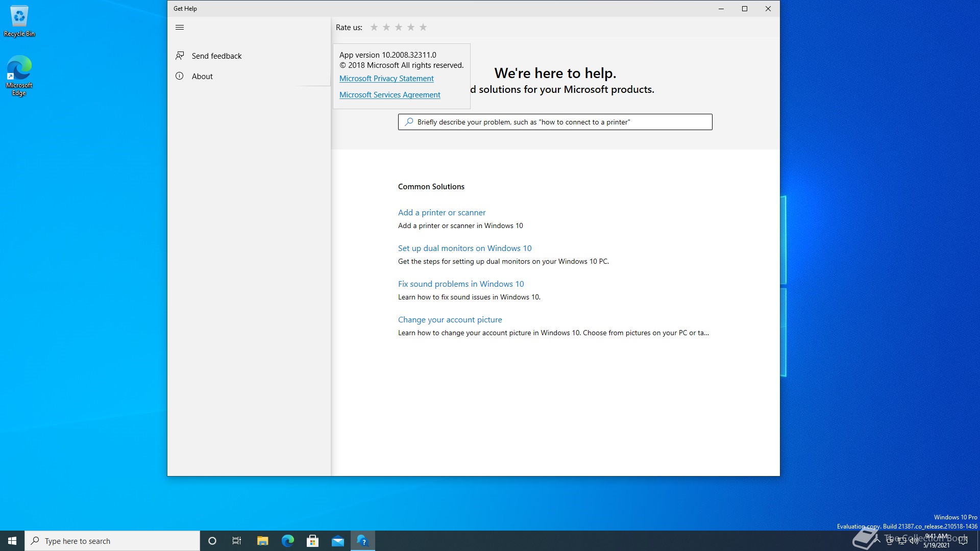Open the notification Action Center
This screenshot has width=980, height=551.
pyautogui.click(x=963, y=541)
